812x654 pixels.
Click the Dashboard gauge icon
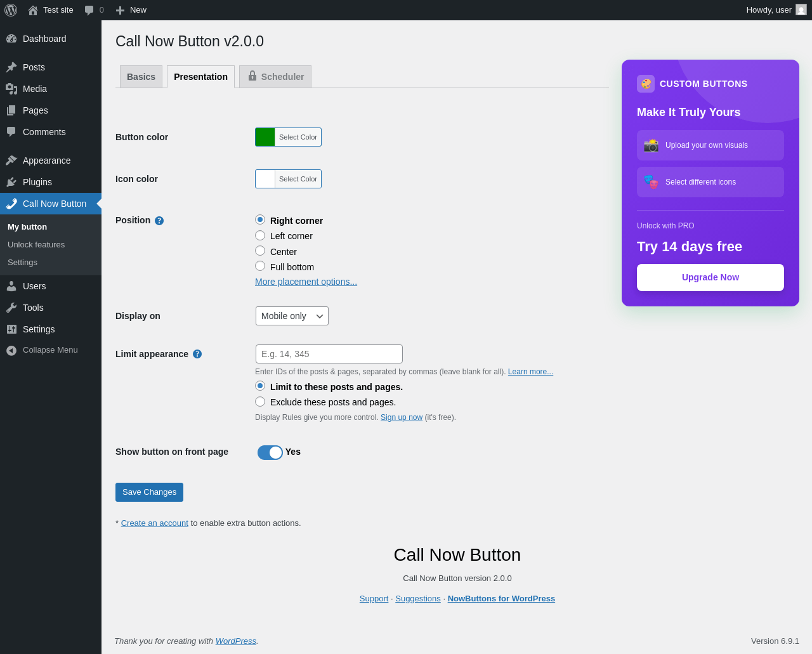coord(11,39)
